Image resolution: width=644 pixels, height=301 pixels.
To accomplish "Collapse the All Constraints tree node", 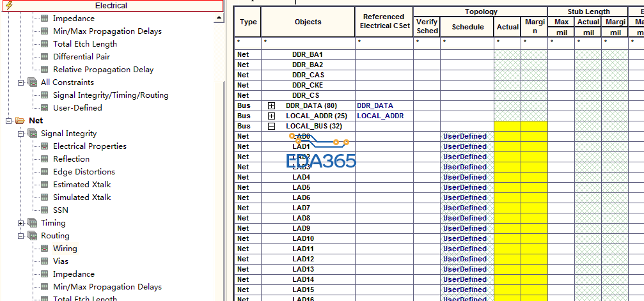I will click(x=20, y=82).
